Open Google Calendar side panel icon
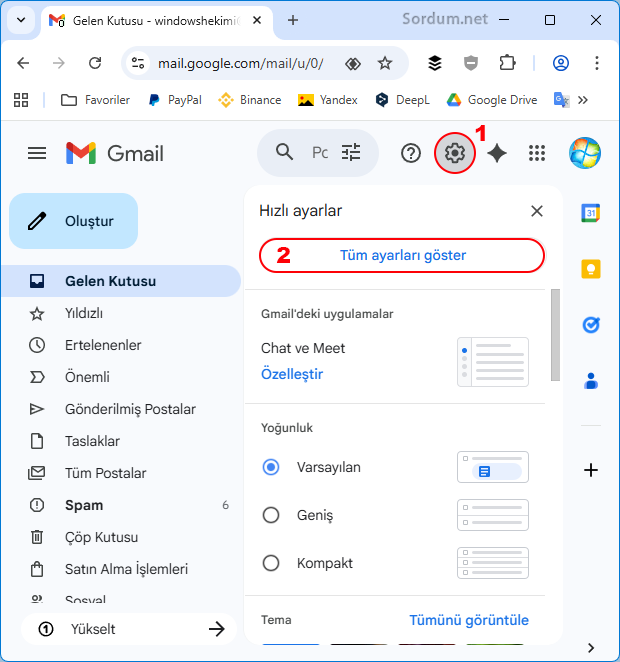 click(591, 213)
